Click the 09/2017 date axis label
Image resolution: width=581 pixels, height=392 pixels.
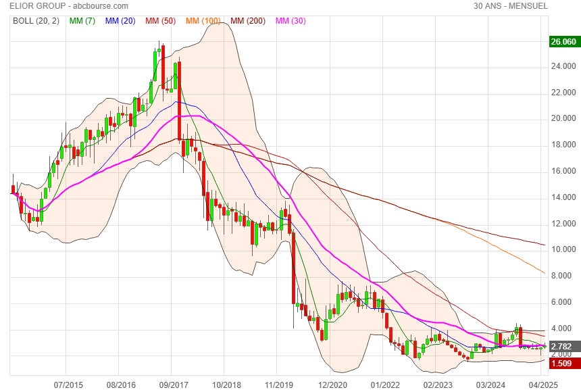pos(174,385)
